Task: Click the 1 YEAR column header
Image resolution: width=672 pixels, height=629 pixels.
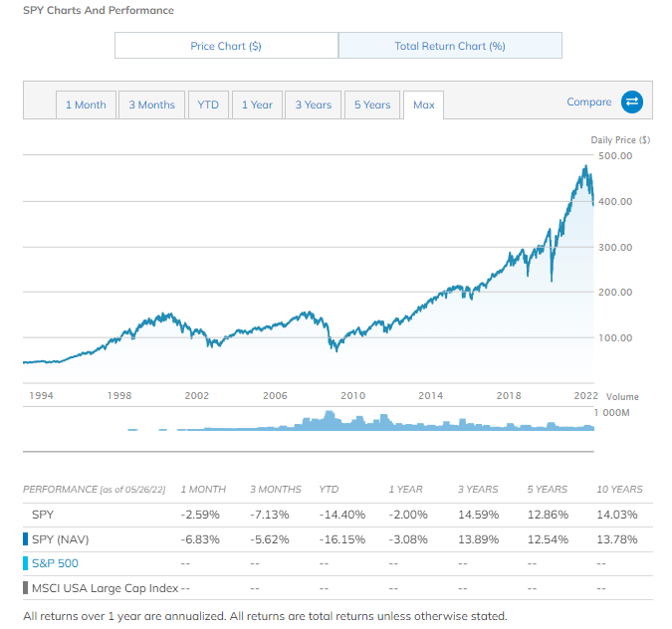Action: (405, 490)
